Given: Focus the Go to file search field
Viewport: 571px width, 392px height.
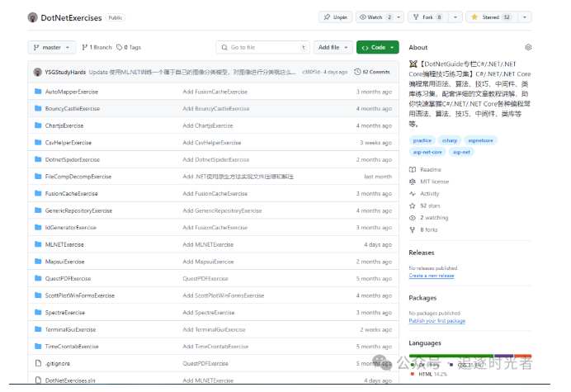Looking at the screenshot, I should click(x=263, y=47).
